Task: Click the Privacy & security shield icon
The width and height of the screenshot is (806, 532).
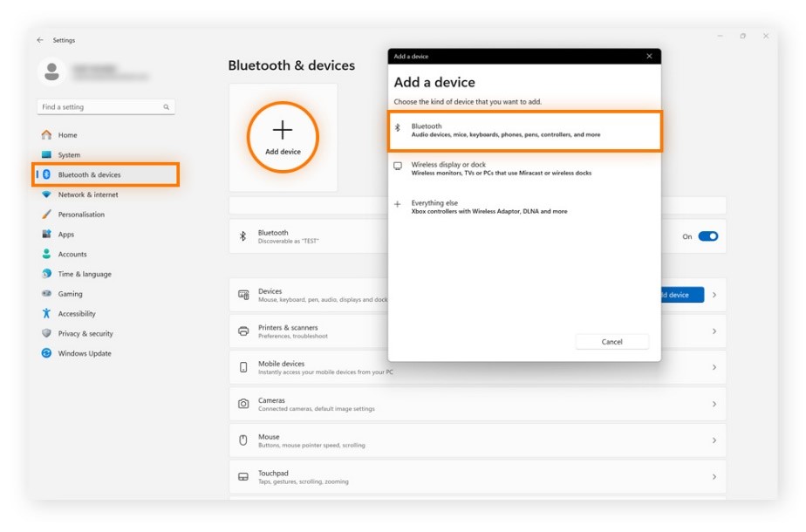Action: [46, 333]
